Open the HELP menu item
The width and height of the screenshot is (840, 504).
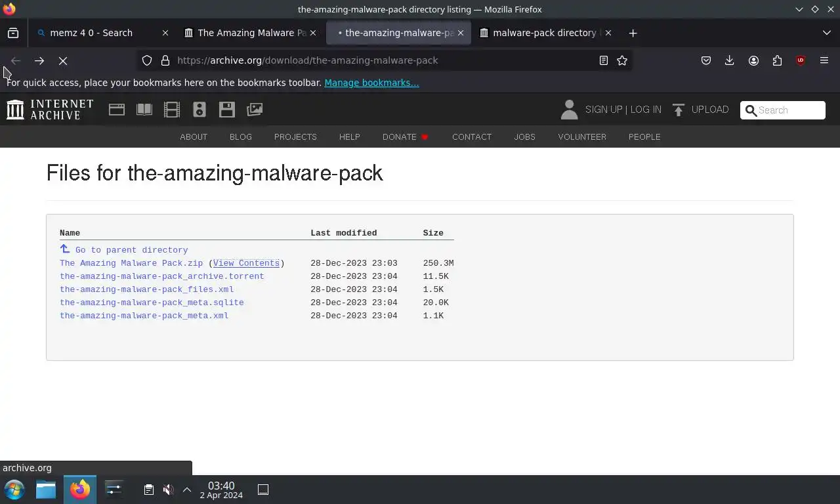point(350,136)
